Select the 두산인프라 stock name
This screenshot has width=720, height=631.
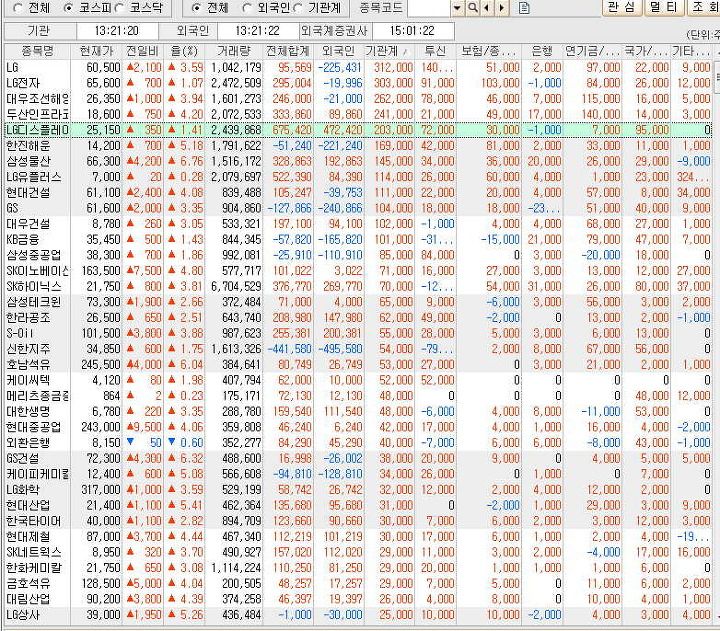pos(37,115)
